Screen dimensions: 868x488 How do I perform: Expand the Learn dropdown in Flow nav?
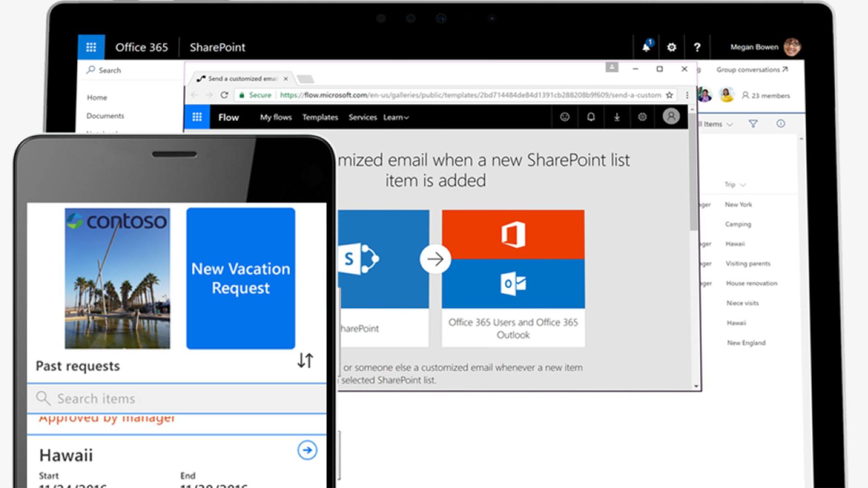tap(396, 117)
